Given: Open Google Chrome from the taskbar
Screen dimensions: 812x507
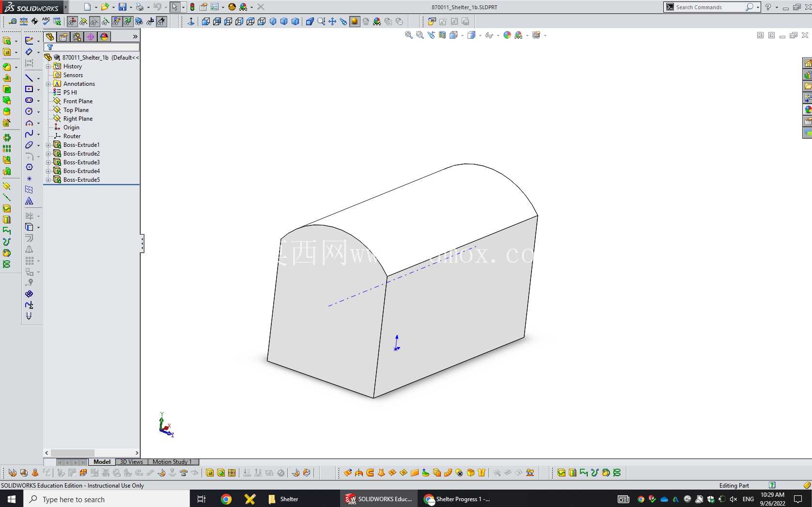Looking at the screenshot, I should (x=226, y=499).
